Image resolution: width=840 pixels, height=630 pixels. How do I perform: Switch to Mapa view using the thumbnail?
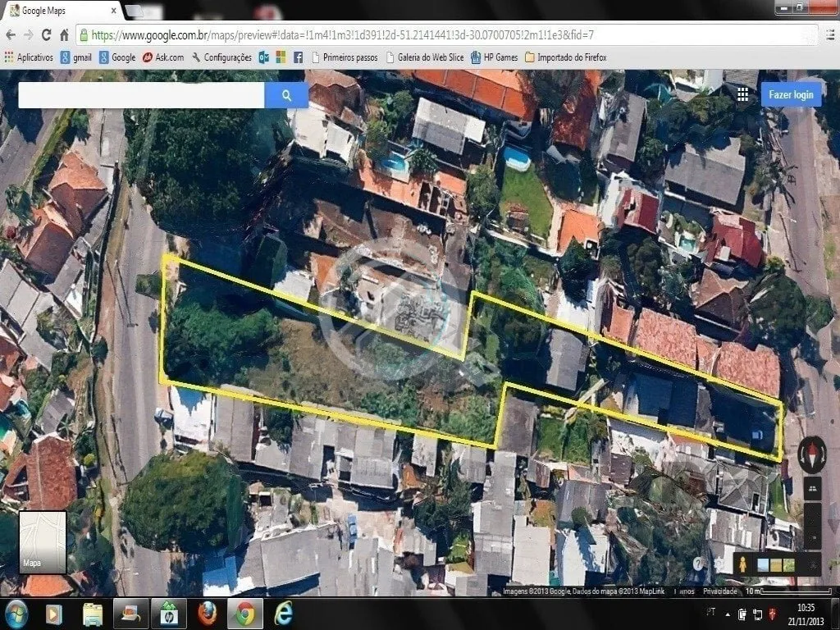pyautogui.click(x=43, y=541)
